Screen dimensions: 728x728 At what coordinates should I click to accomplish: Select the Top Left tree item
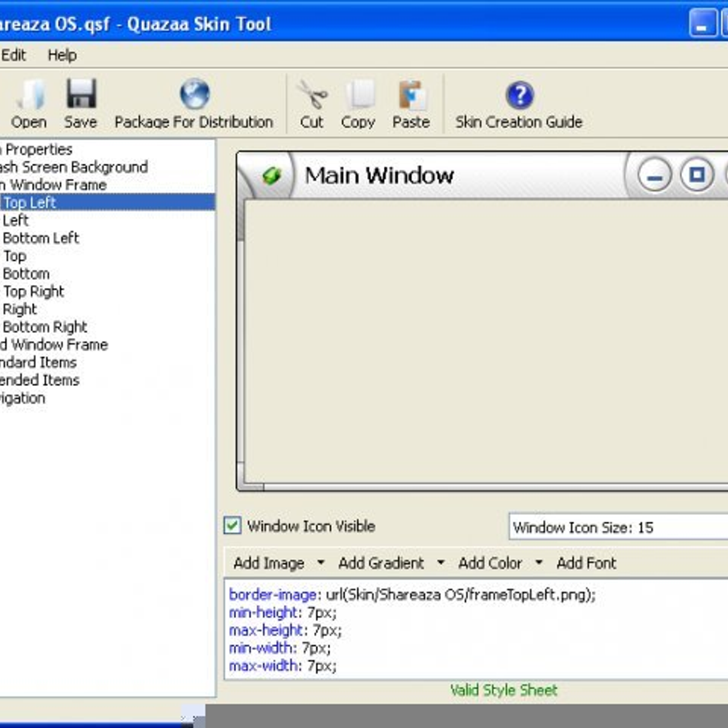(x=107, y=203)
